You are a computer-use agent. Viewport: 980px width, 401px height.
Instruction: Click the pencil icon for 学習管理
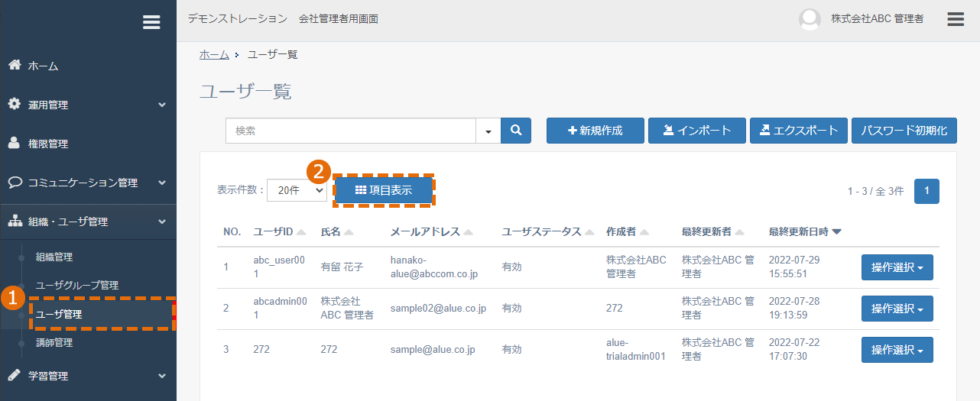15,375
